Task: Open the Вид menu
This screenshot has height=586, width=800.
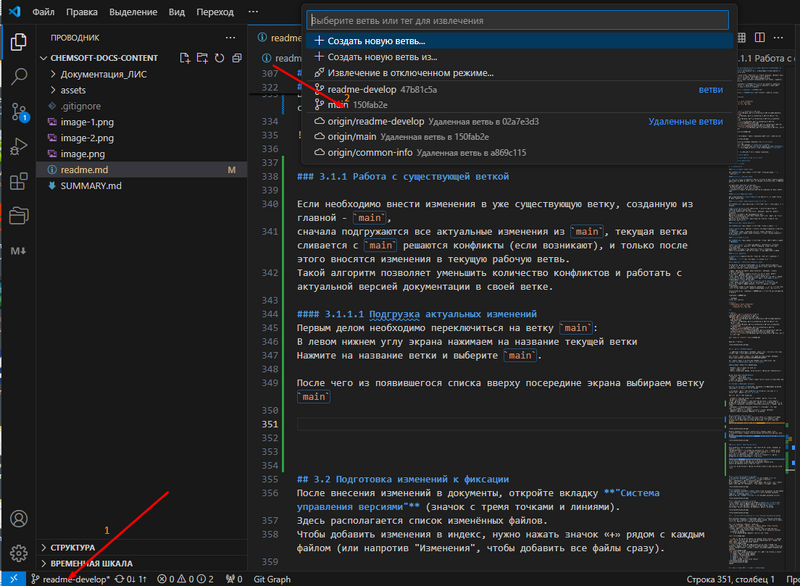Action: 177,12
